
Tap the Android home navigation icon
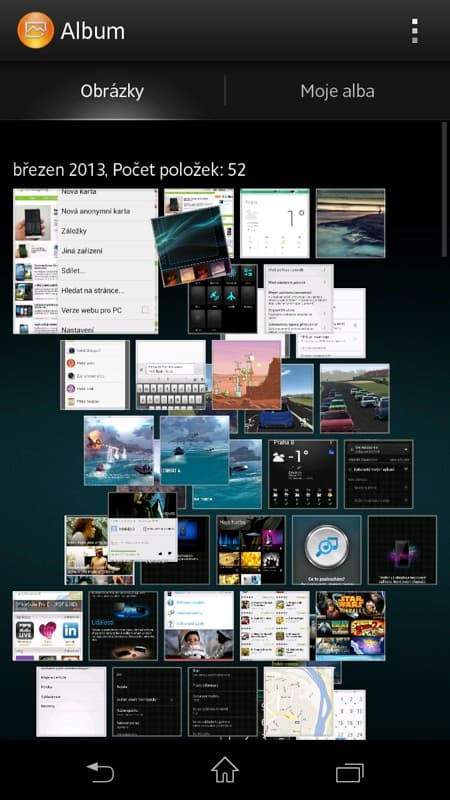225,770
